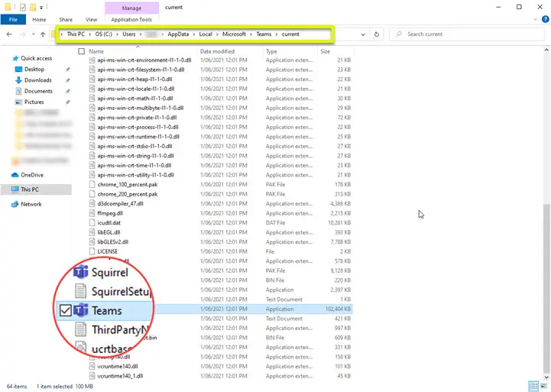Click the pin icon next to Downloads
Screen dimensions: 551x392
(67, 80)
